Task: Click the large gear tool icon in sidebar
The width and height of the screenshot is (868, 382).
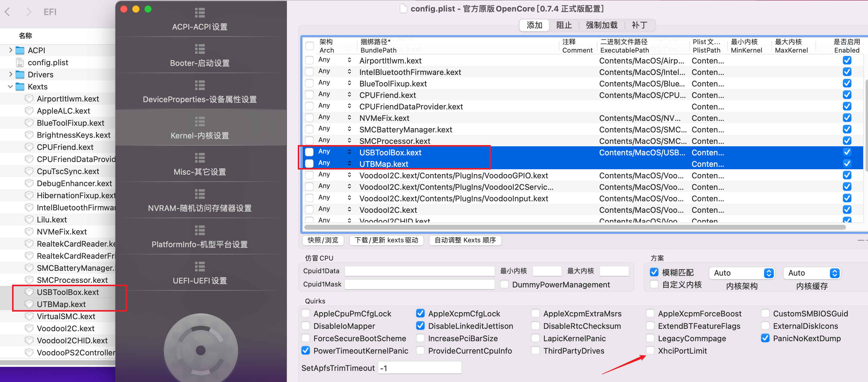Action: coord(201,348)
